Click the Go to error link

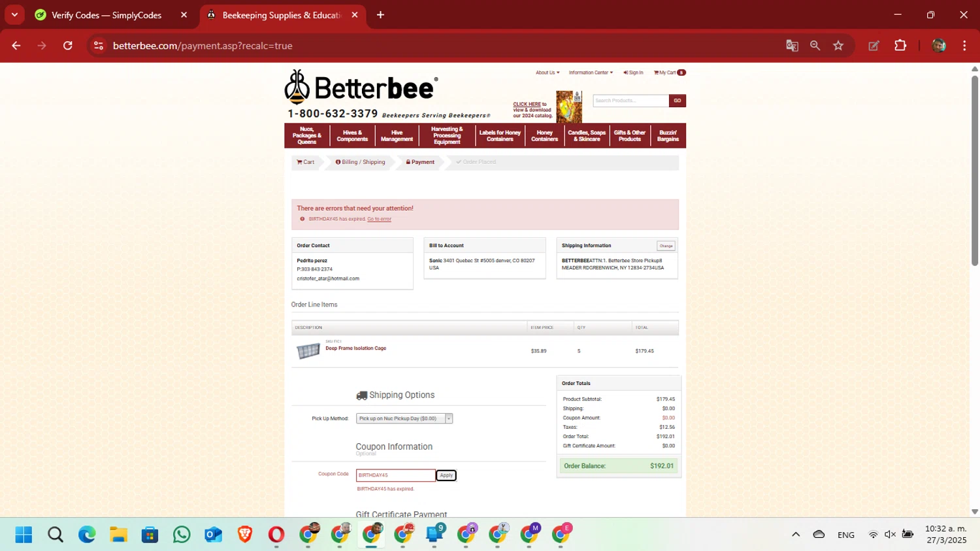coord(379,219)
